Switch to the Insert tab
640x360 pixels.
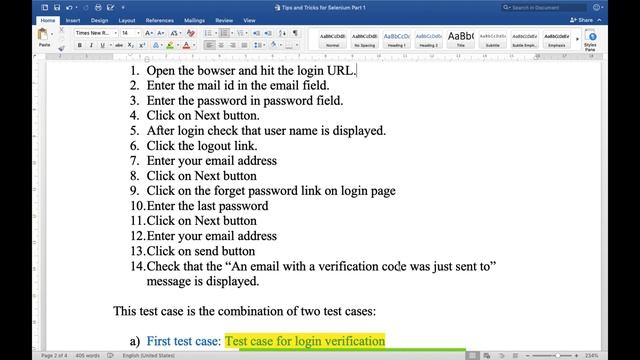[x=73, y=20]
